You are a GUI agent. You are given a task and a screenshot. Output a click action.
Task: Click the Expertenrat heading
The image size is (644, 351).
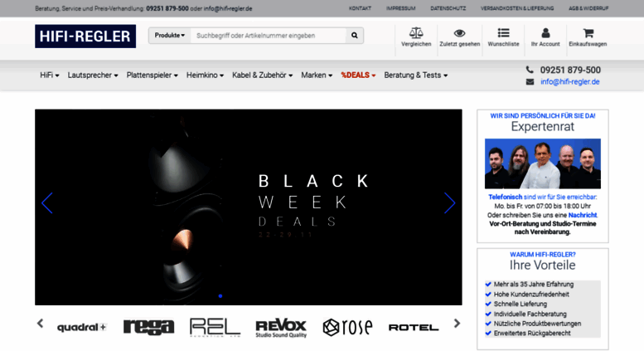click(543, 127)
